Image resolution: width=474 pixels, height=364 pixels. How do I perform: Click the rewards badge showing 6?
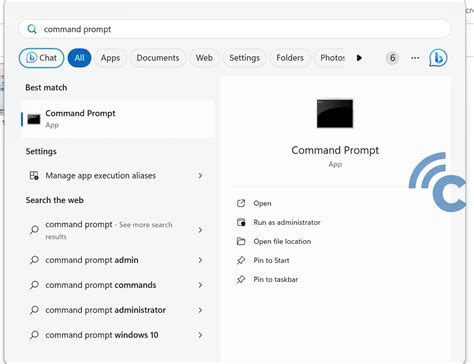[x=392, y=58]
